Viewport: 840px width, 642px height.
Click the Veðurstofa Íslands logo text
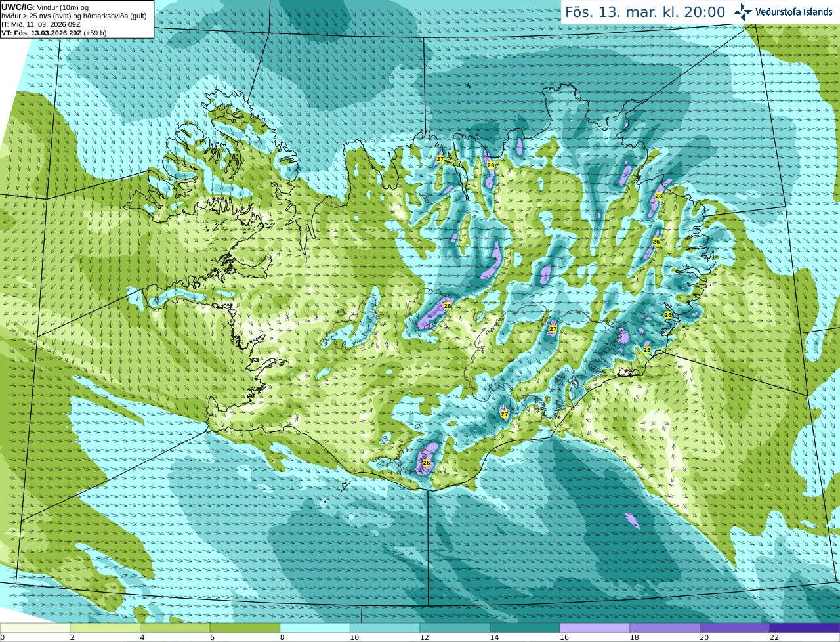pos(794,12)
